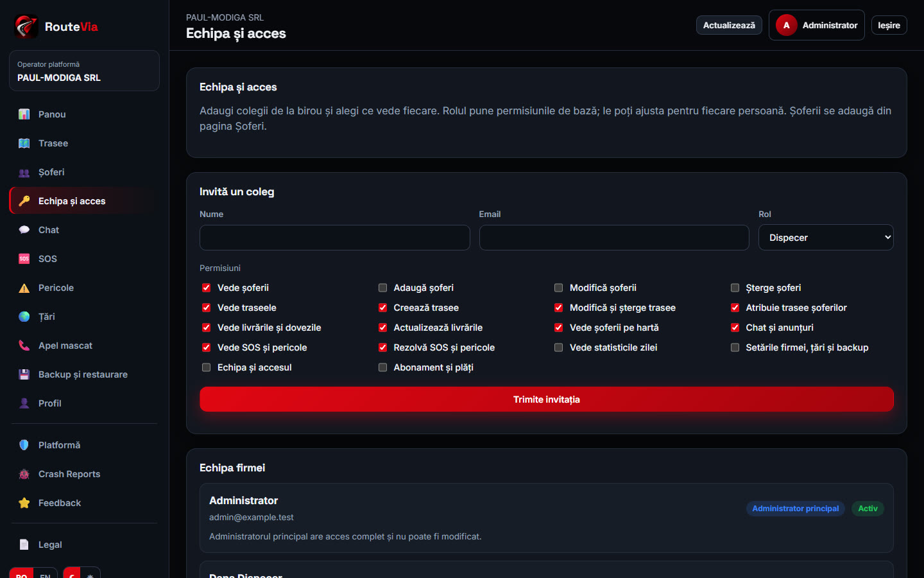
Task: Uncheck the Creează trasee permission
Action: 382,308
